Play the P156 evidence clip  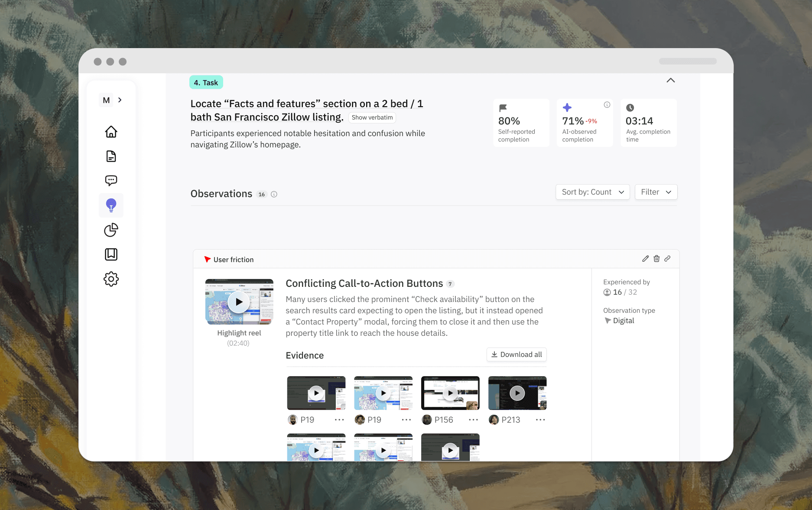[450, 393]
